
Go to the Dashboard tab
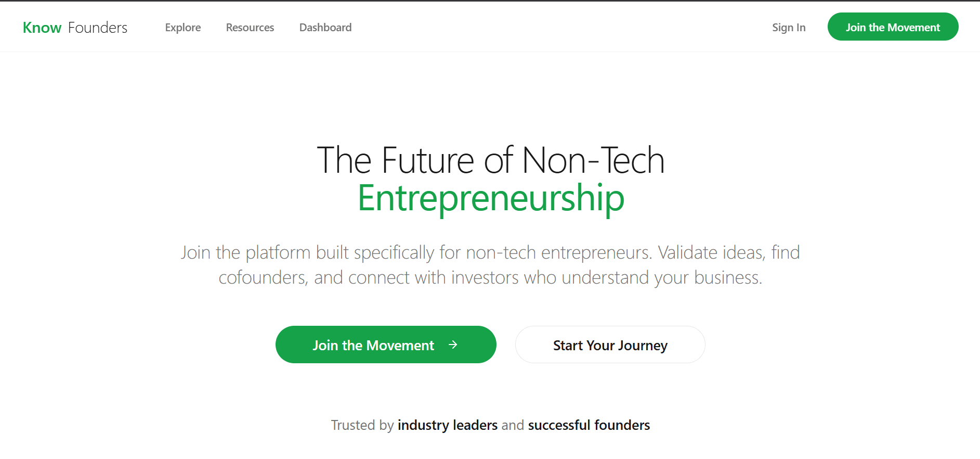pos(325,27)
